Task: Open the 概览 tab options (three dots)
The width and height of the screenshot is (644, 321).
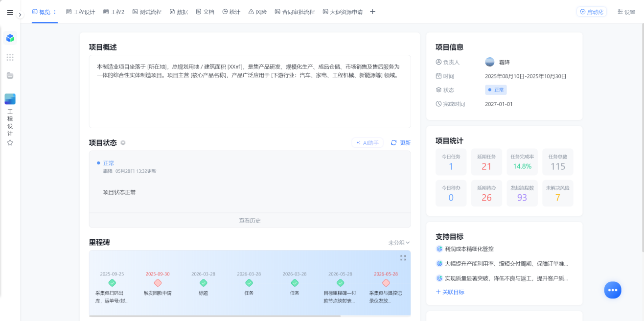Action: pos(55,12)
